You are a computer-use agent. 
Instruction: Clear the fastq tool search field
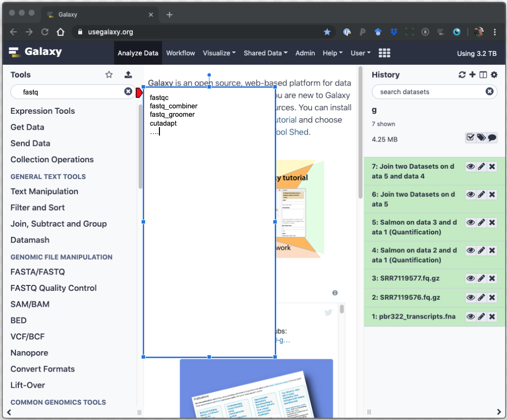128,92
